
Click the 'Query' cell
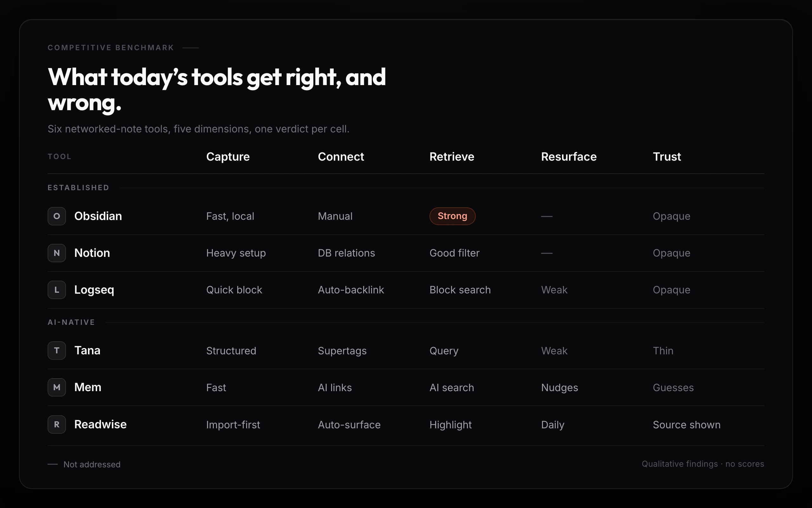pyautogui.click(x=444, y=351)
